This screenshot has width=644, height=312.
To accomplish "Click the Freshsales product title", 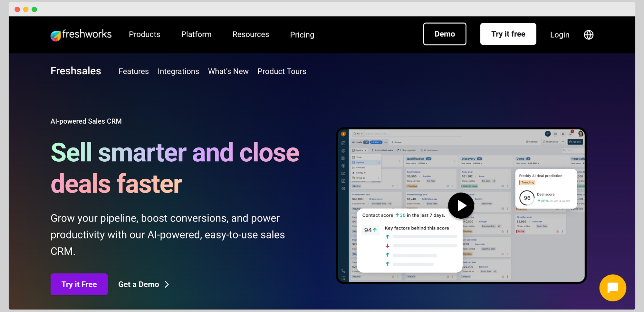I will point(76,71).
